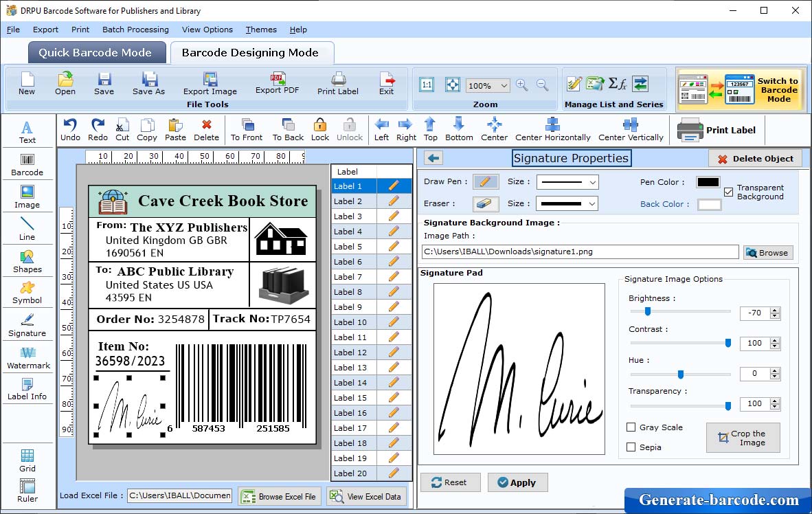Export label to PDF
This screenshot has height=514, width=812.
click(277, 84)
